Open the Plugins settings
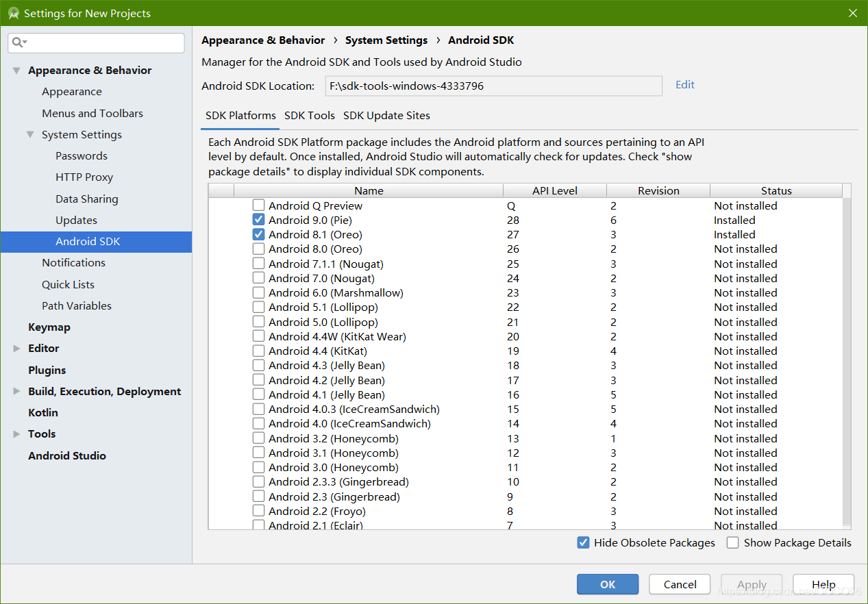868x604 pixels. coord(47,370)
